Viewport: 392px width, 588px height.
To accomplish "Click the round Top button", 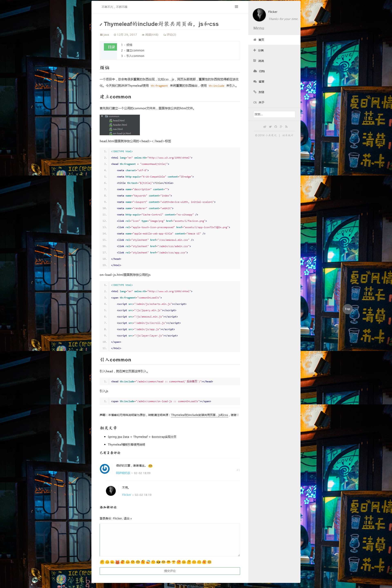I will click(x=347, y=309).
